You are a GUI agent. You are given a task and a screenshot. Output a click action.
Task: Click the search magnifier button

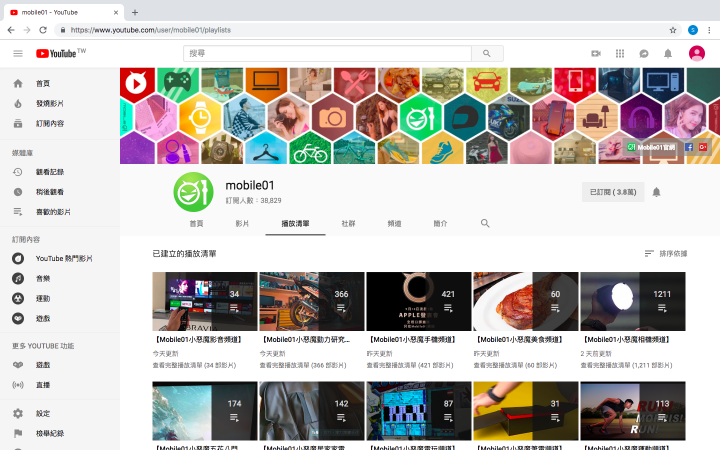coord(487,53)
